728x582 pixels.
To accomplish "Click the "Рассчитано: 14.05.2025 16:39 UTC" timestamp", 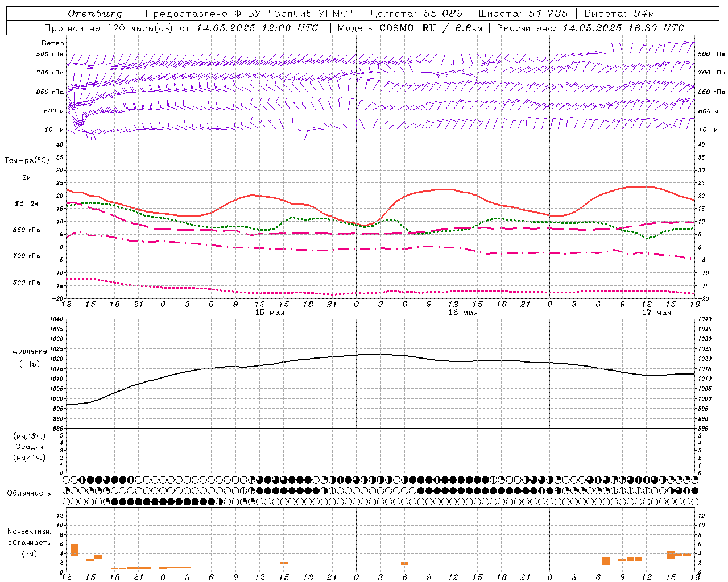I will pos(590,28).
